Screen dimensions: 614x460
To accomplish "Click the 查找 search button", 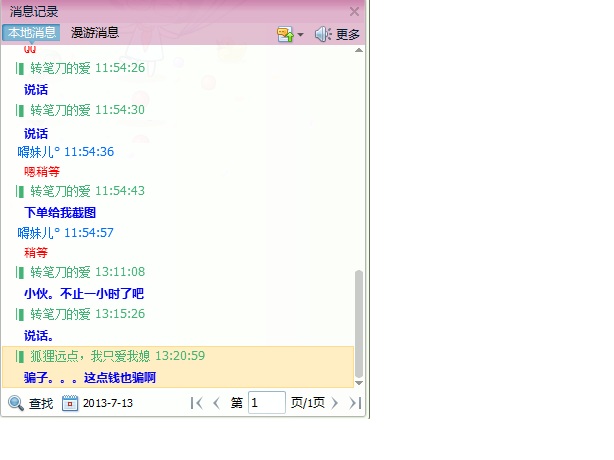I will tap(41, 403).
